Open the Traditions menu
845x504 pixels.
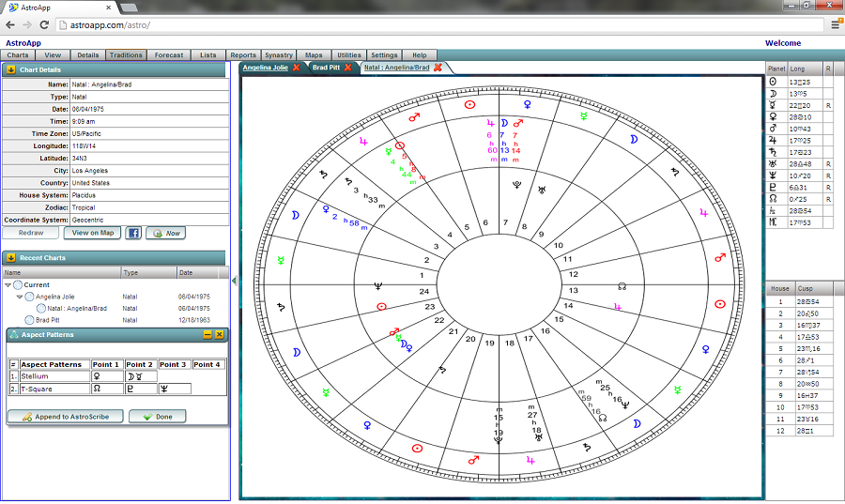[x=126, y=55]
